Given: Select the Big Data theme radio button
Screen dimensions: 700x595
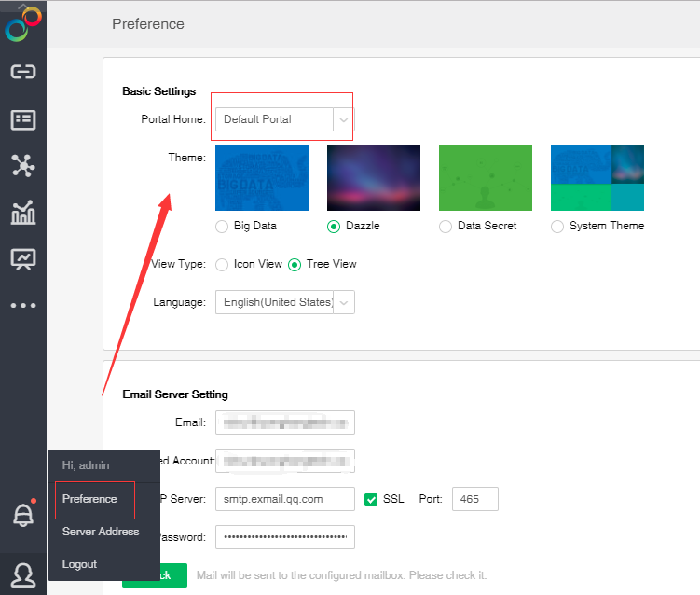Looking at the screenshot, I should pos(222,226).
